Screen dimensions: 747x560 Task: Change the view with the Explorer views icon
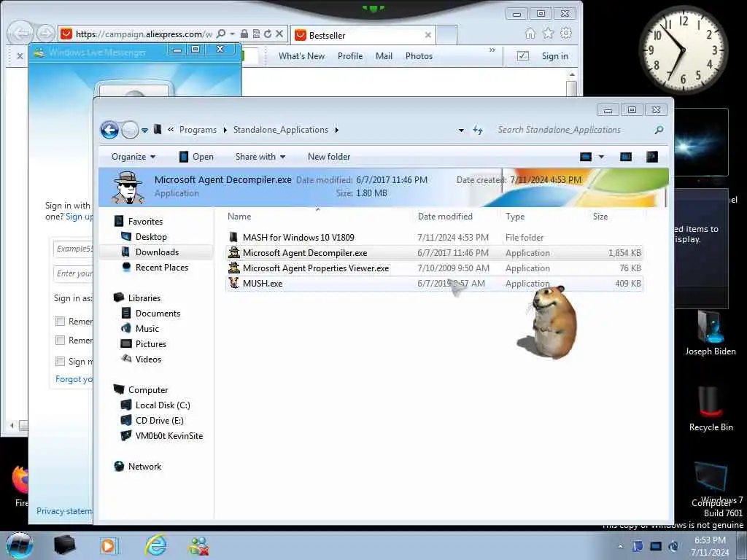tap(586, 157)
